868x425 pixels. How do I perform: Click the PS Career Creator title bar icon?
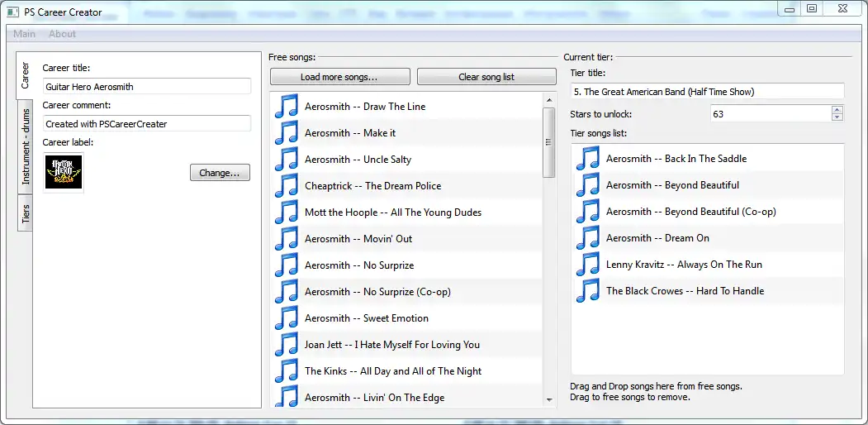click(12, 12)
